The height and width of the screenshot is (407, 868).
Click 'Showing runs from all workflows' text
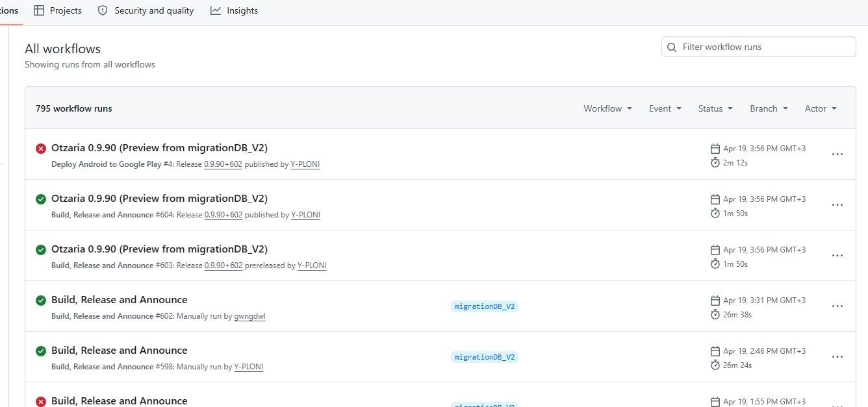coord(90,64)
